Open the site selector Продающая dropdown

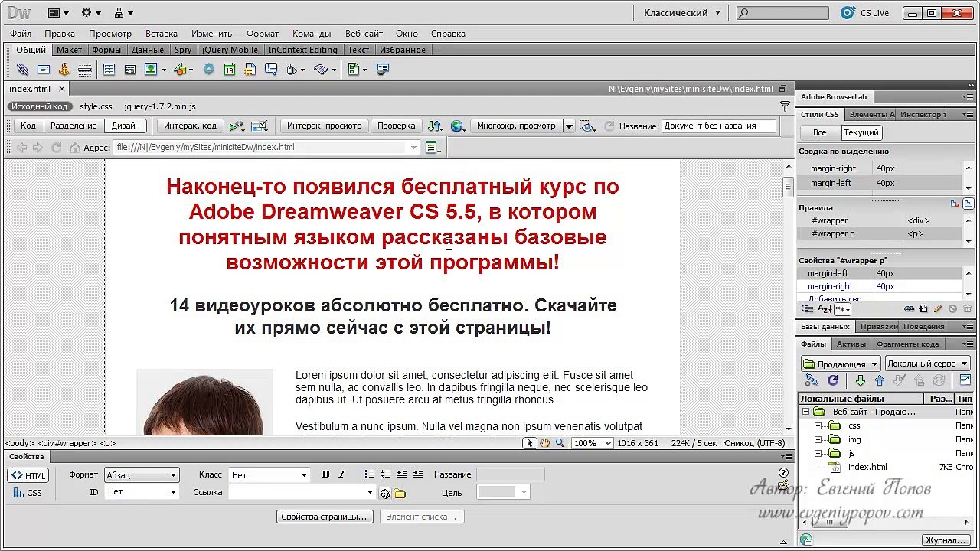pos(841,364)
